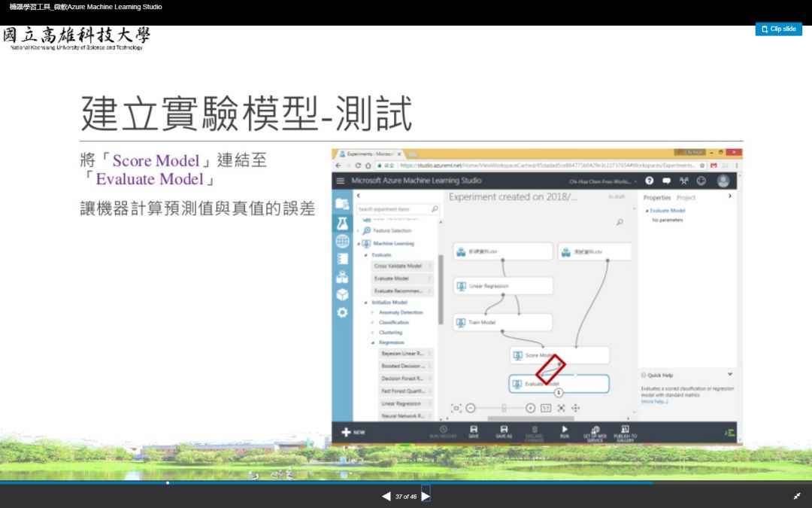Switch to the Properties tab
This screenshot has height=508, width=812.
tap(656, 197)
